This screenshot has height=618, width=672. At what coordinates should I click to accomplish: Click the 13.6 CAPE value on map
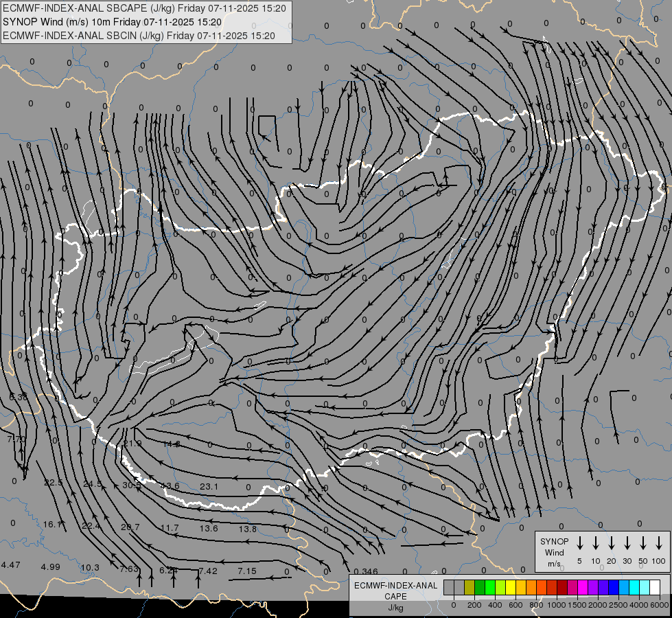(x=209, y=528)
